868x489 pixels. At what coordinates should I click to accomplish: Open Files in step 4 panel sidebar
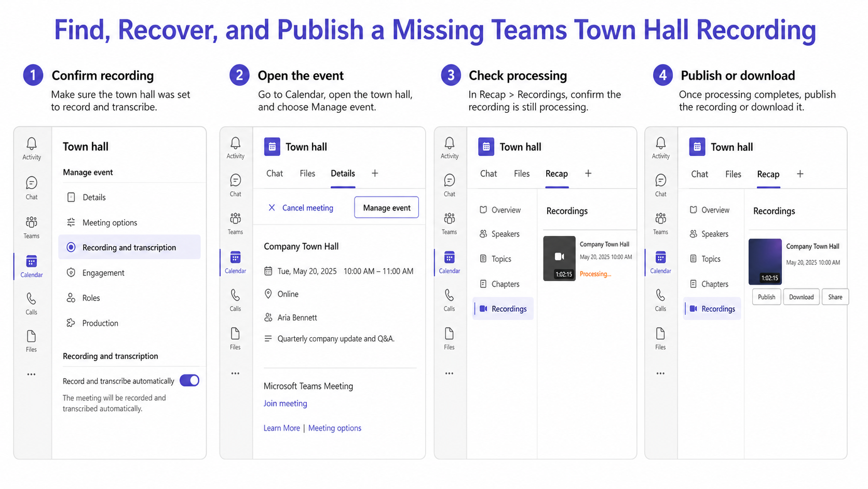(x=660, y=339)
